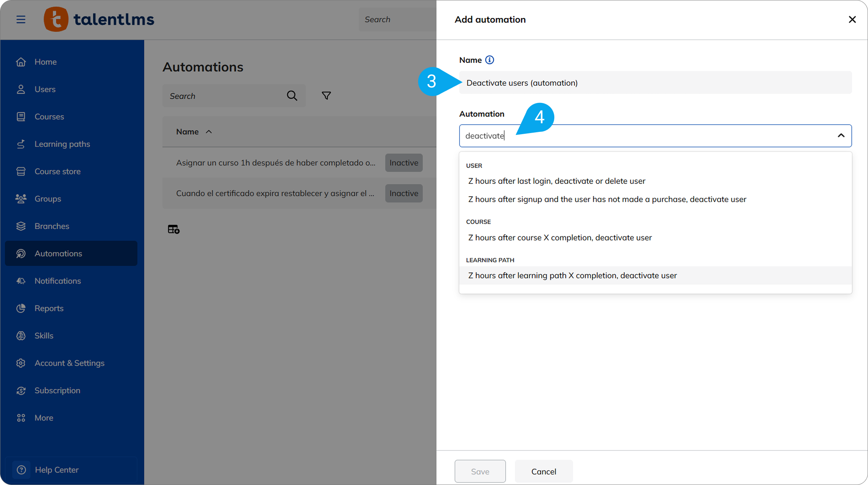Click the Name info icon
The width and height of the screenshot is (868, 485).
(x=489, y=60)
